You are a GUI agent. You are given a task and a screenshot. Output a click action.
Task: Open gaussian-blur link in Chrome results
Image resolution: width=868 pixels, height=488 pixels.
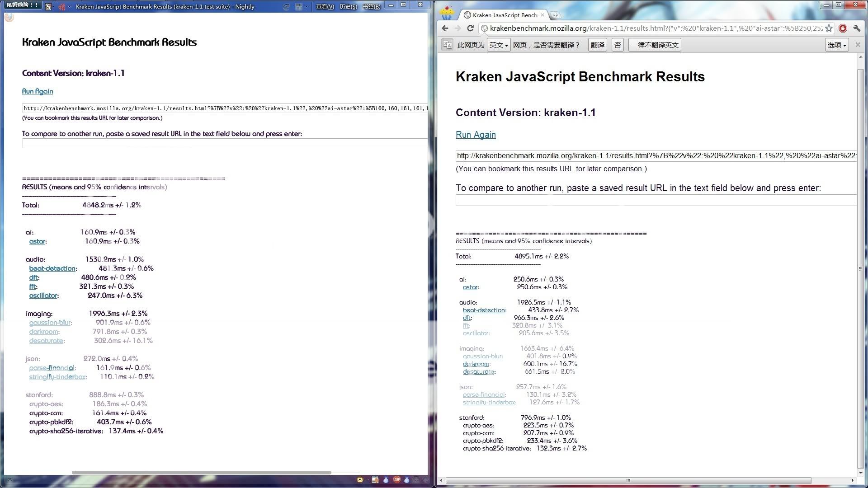tap(482, 356)
